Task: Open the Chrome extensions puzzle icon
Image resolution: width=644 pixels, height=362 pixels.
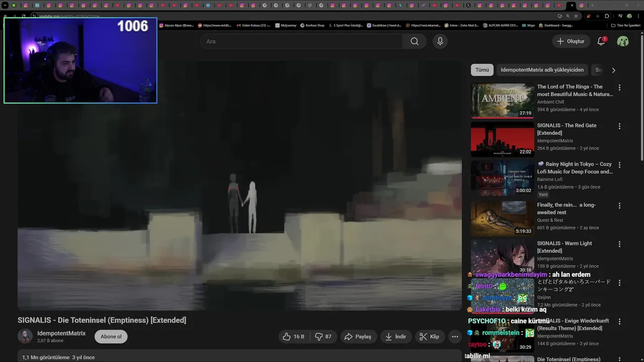Action: (607, 16)
